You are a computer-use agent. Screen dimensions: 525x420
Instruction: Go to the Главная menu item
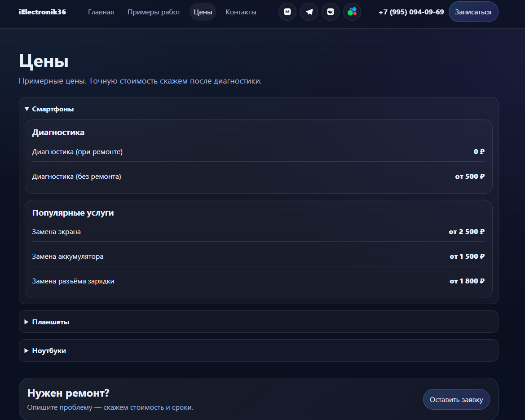click(101, 12)
